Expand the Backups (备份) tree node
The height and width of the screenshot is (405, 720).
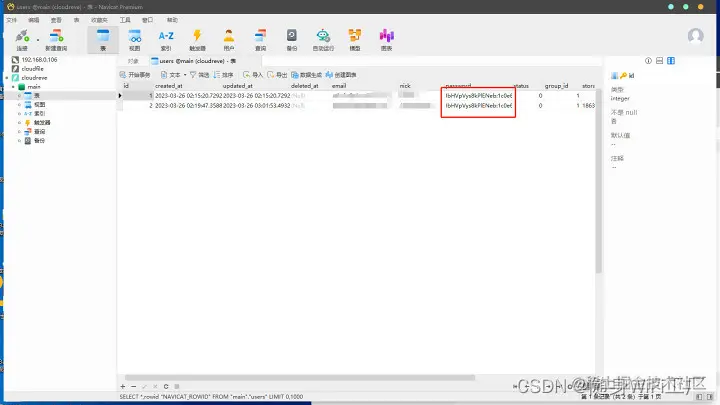pos(19,141)
